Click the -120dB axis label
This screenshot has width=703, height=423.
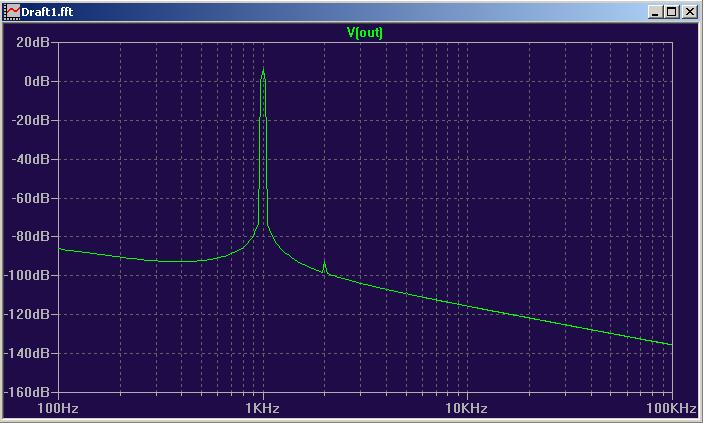[26, 314]
